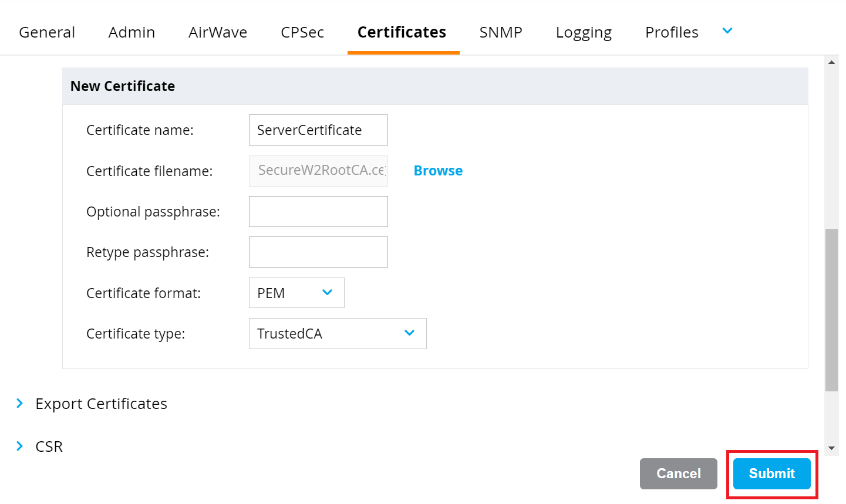Switch to the Profiles tab
Screen dimensions: 846x504
672,32
